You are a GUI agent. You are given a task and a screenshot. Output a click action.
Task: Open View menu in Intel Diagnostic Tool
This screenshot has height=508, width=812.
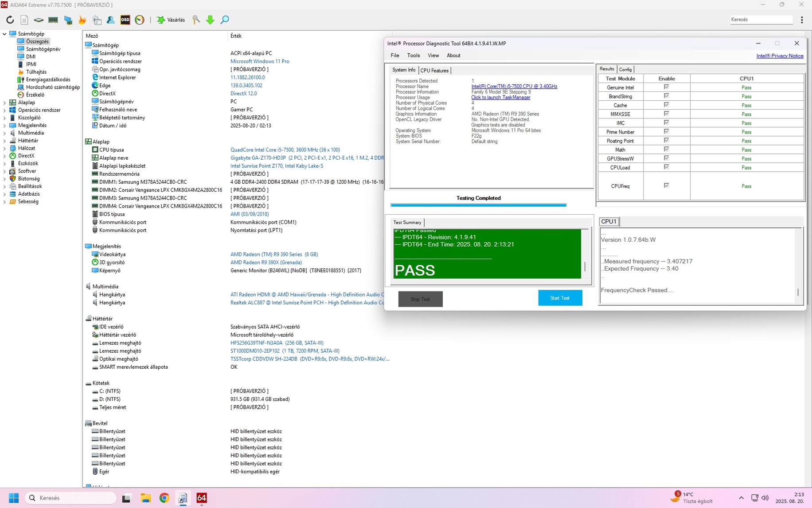pos(433,55)
